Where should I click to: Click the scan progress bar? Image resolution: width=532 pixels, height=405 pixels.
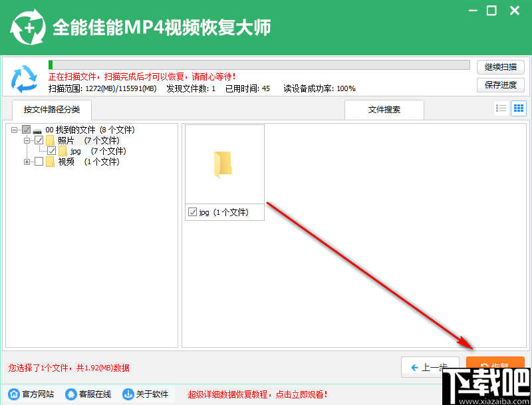click(259, 65)
